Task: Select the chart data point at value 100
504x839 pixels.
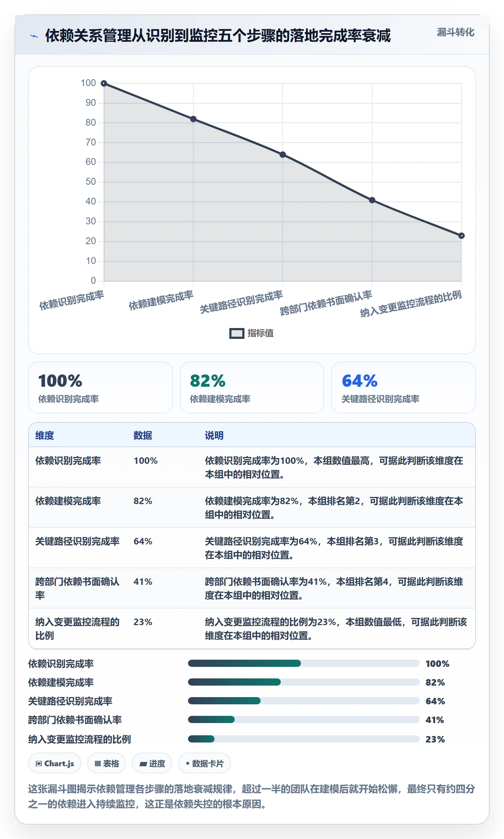Action: pos(104,84)
